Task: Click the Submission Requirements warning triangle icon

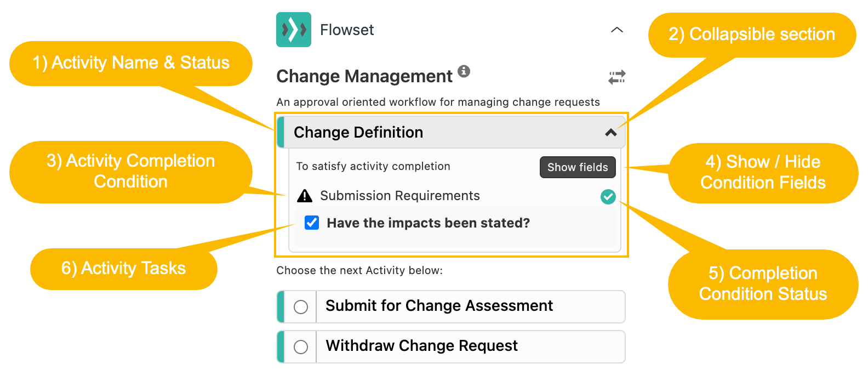Action: click(x=304, y=196)
